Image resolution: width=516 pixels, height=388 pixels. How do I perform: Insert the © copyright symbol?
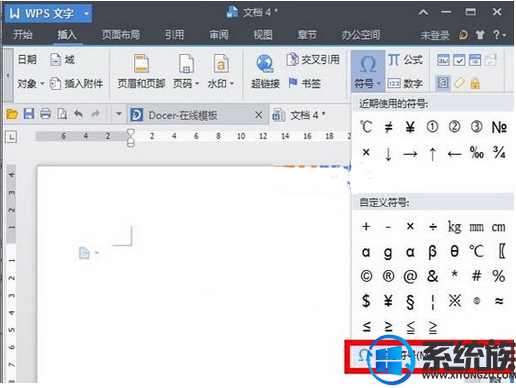366,276
